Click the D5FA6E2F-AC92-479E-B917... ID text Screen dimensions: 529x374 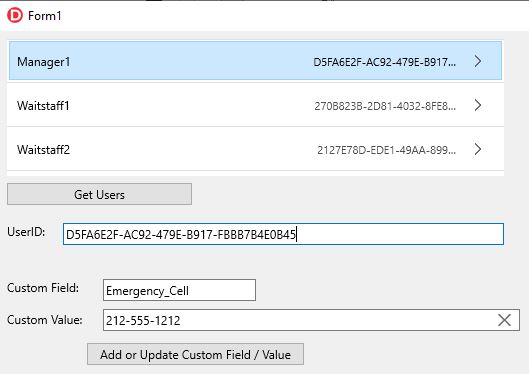tap(385, 62)
